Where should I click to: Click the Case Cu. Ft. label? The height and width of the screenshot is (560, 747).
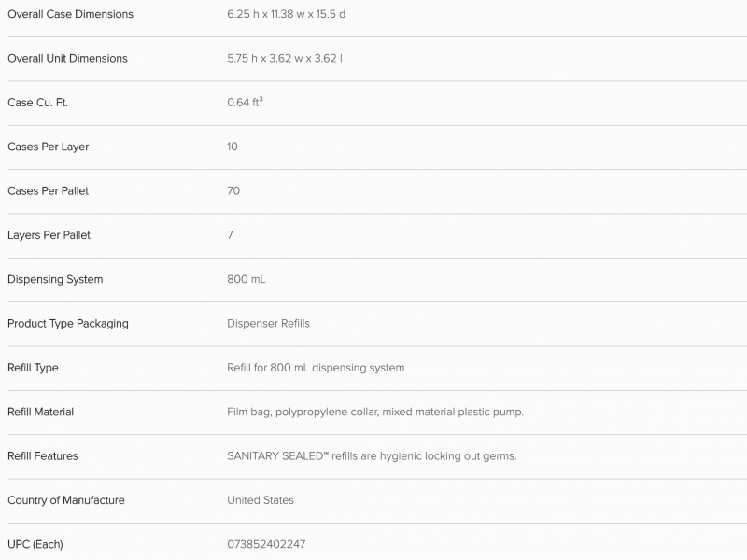(x=37, y=103)
